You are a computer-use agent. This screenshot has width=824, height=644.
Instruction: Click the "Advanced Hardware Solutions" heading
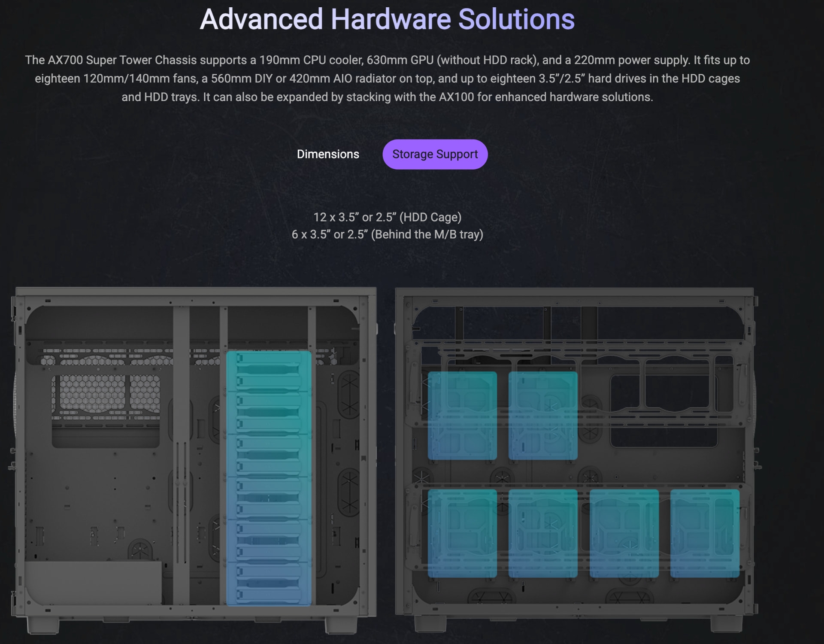(387, 19)
